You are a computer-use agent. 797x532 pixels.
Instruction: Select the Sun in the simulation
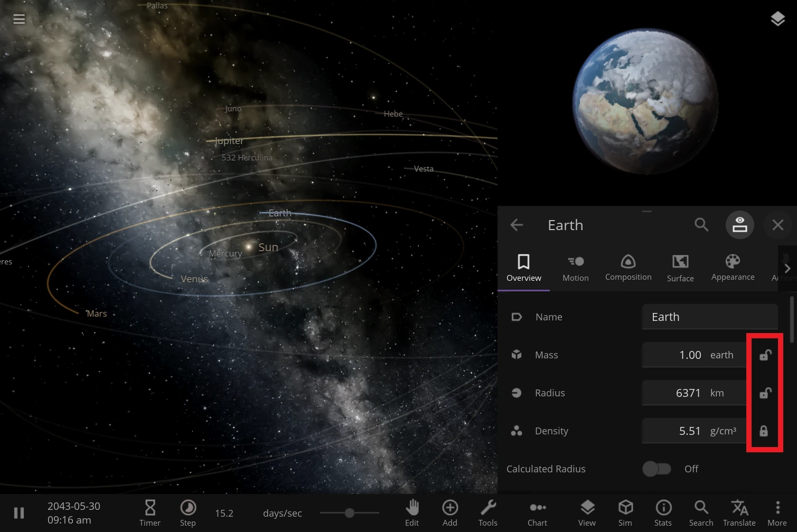pos(248,246)
